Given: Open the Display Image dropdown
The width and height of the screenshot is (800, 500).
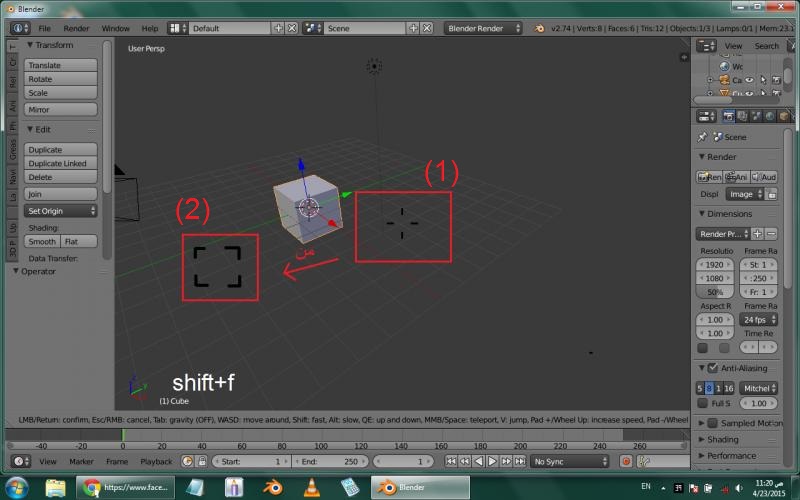Looking at the screenshot, I should 745,194.
